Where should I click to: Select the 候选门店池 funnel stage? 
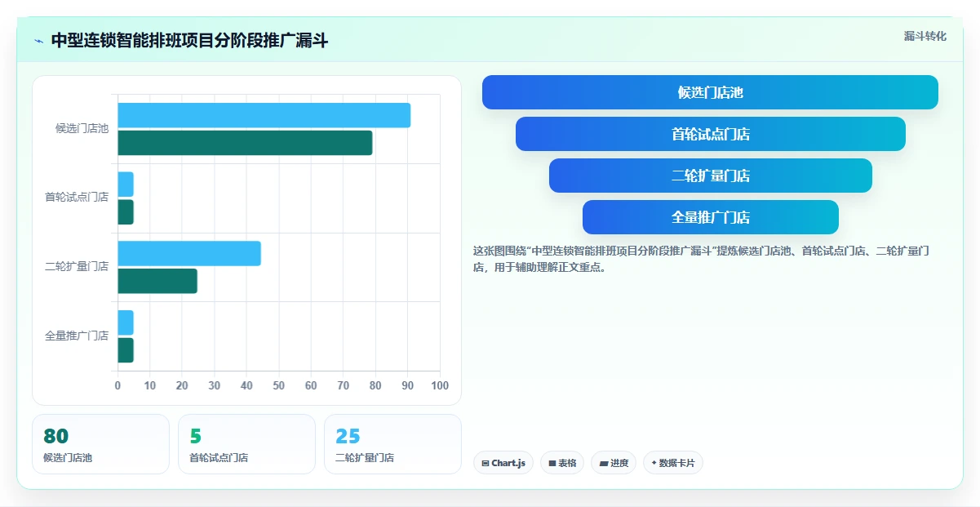(x=710, y=92)
